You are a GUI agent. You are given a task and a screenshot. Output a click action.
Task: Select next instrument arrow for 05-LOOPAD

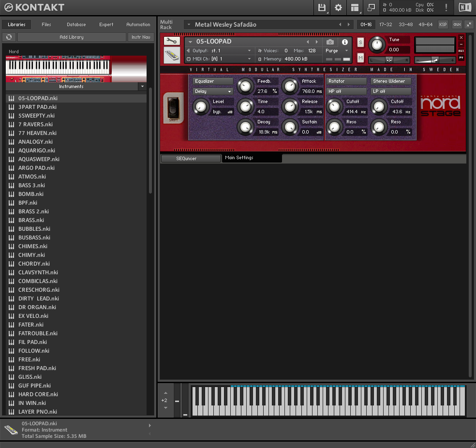pyautogui.click(x=317, y=42)
